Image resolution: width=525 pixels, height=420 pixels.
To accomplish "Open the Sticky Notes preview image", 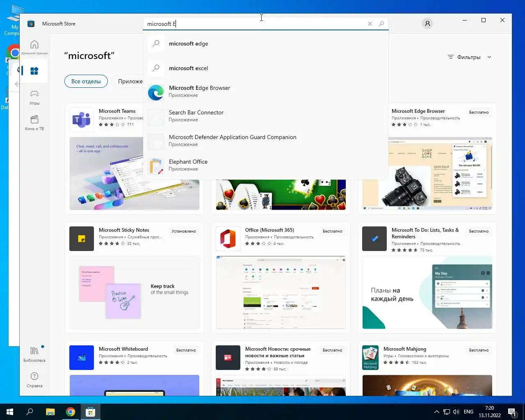I will [135, 292].
